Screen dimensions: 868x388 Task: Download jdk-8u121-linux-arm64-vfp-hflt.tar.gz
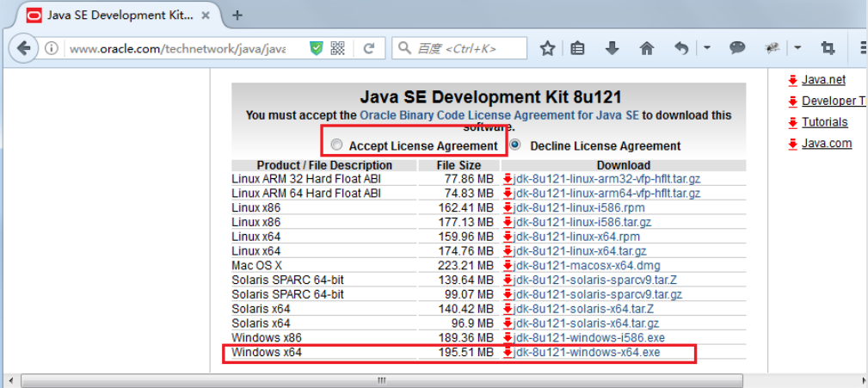coord(607,194)
